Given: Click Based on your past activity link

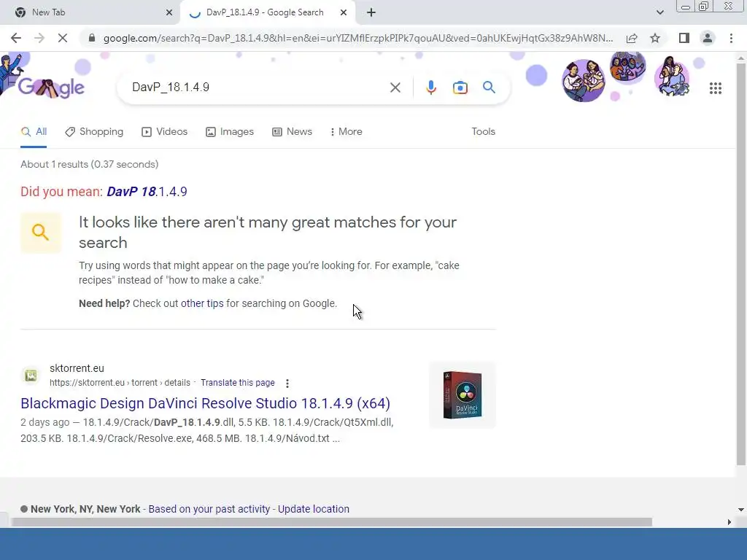Looking at the screenshot, I should pyautogui.click(x=209, y=509).
